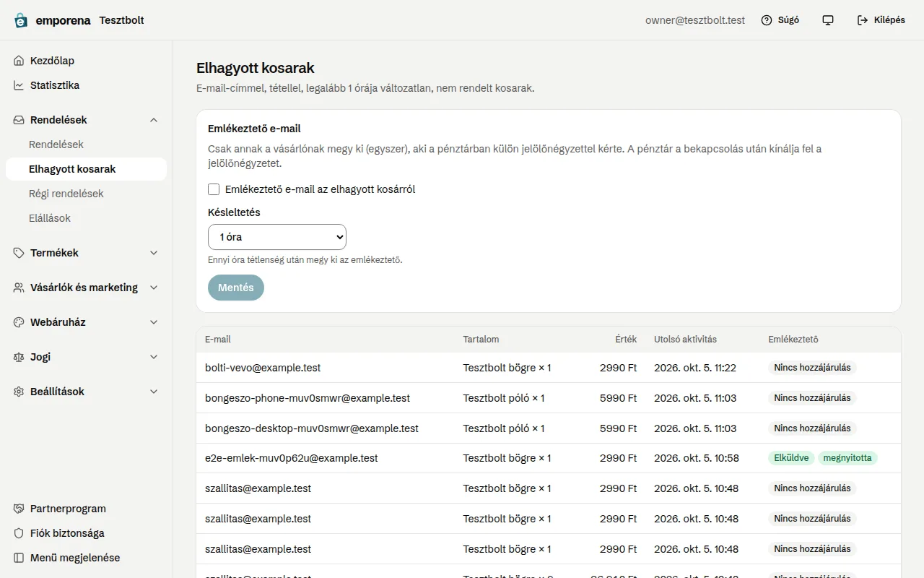This screenshot has height=578, width=924.
Task: Toggle the display theme monitor icon
Action: (828, 20)
